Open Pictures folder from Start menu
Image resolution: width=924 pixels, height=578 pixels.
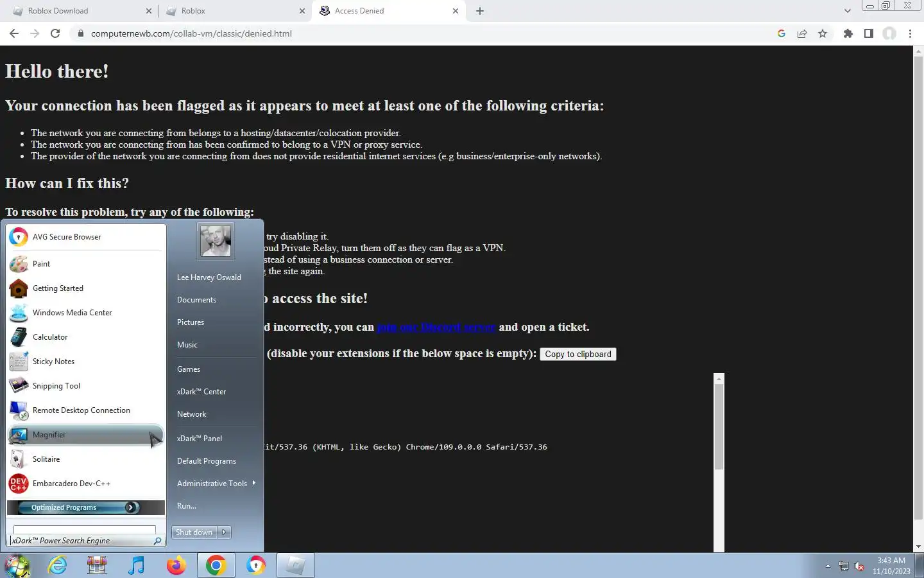191,322
